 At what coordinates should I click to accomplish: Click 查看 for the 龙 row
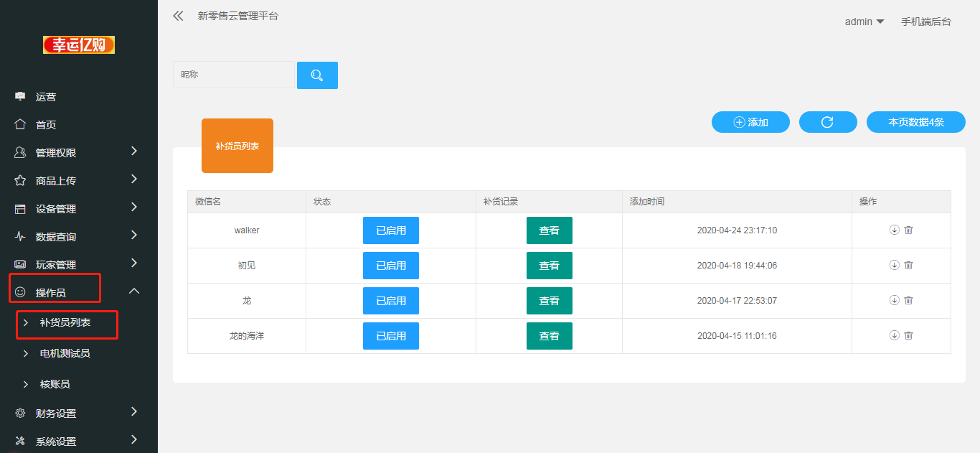point(549,301)
